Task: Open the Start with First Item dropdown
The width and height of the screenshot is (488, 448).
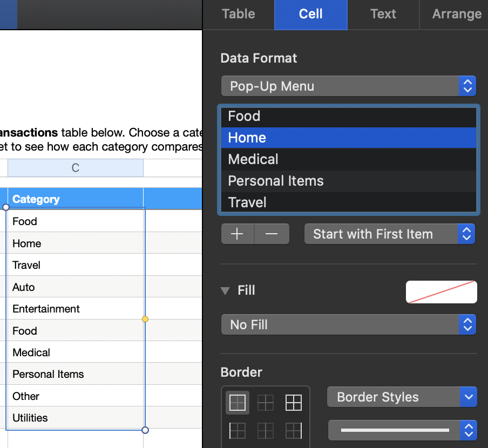Action: 389,234
